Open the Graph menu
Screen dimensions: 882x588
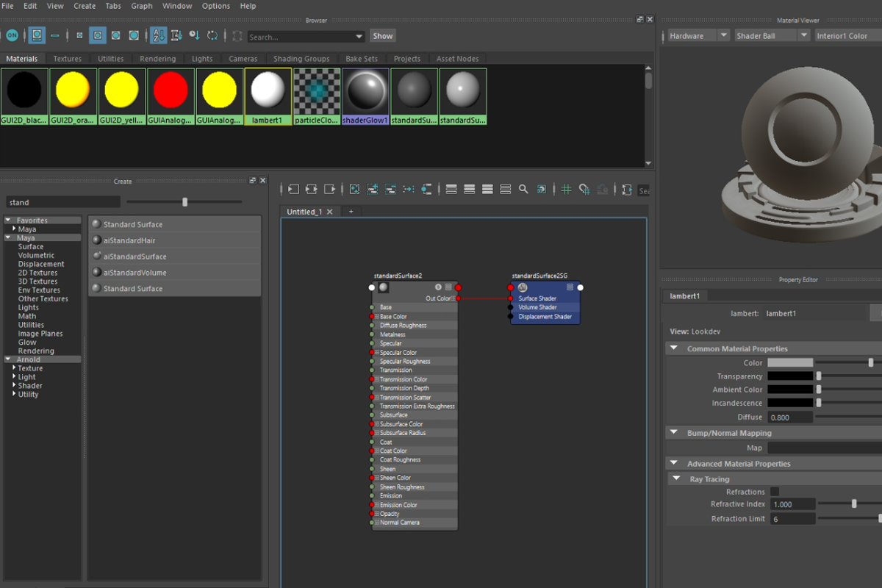(x=142, y=6)
